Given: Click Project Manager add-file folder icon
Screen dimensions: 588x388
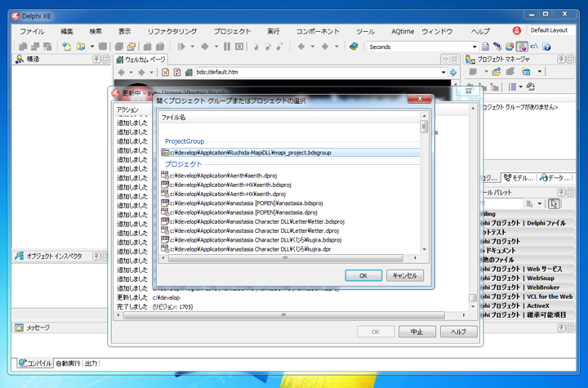Looking at the screenshot, I should [x=497, y=71].
